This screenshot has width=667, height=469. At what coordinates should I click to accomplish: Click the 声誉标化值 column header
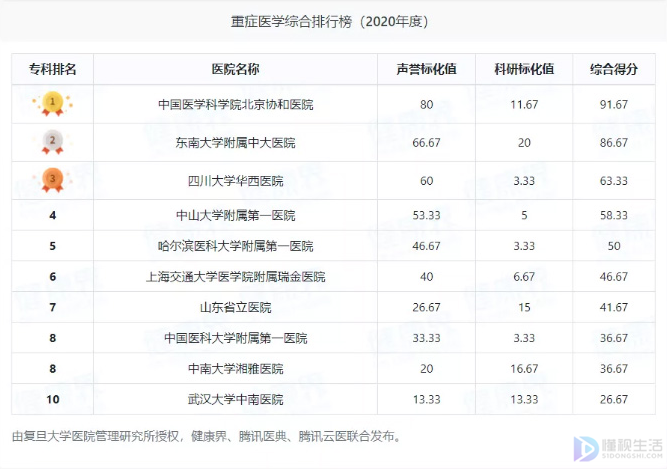tap(426, 69)
